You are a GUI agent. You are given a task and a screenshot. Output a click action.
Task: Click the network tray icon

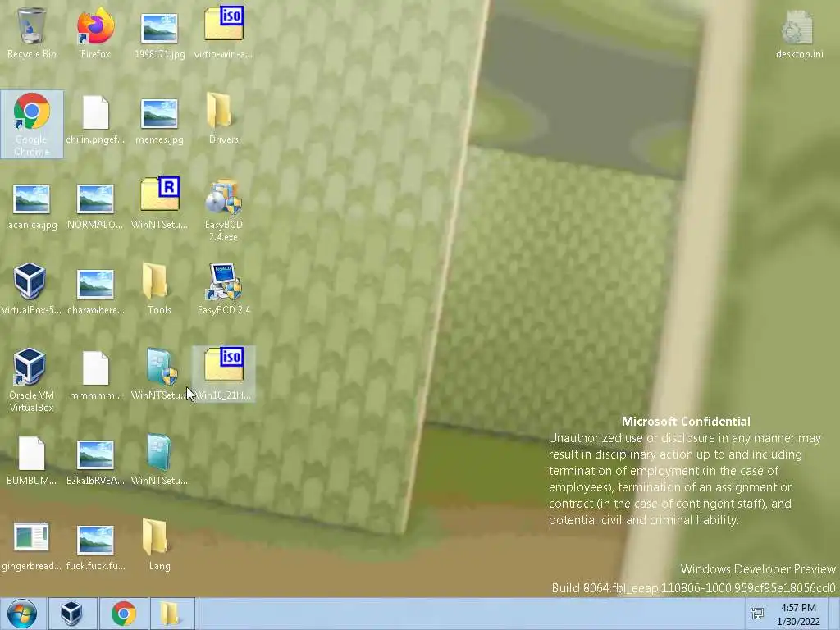pos(757,614)
